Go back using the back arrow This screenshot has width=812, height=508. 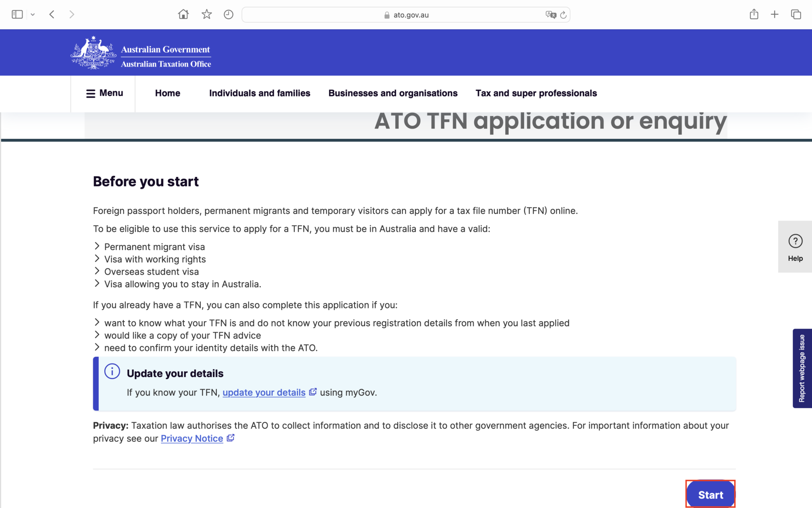(52, 15)
